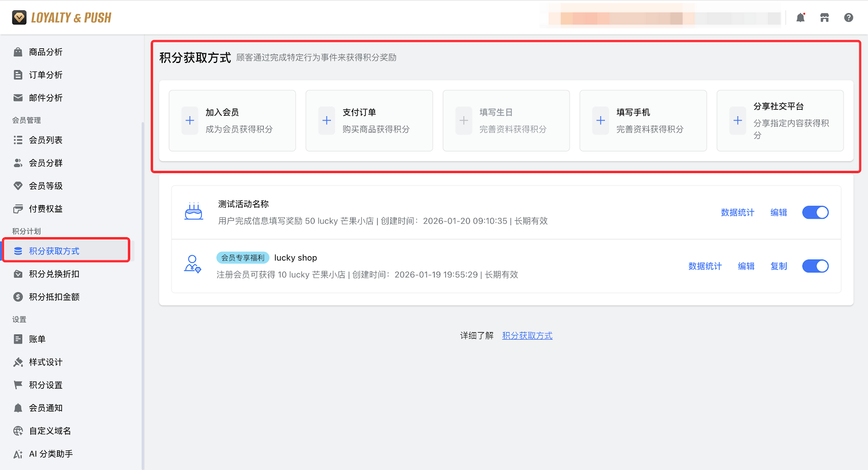Open 商品分析 in the sidebar
Screen dimensions: 868x470
tap(46, 52)
